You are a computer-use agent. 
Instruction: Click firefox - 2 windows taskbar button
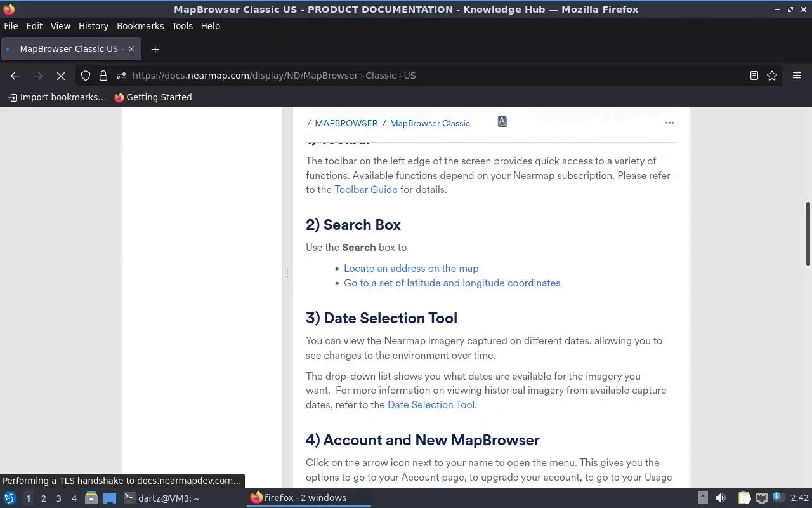click(308, 498)
